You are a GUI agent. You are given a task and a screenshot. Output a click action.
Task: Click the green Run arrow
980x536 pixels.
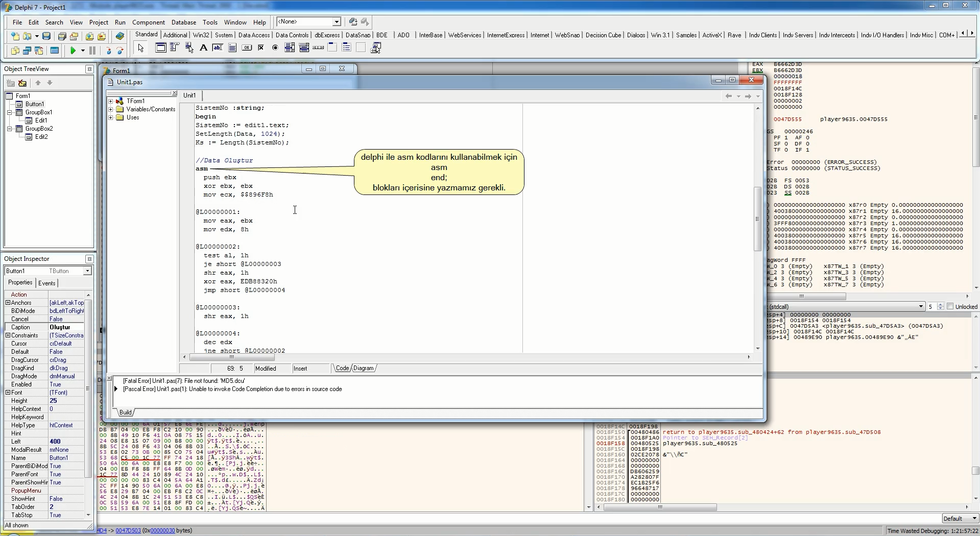coord(73,51)
